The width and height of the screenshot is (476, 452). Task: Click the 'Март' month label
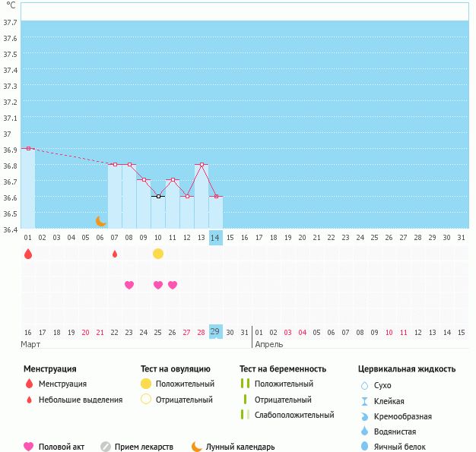pos(31,344)
